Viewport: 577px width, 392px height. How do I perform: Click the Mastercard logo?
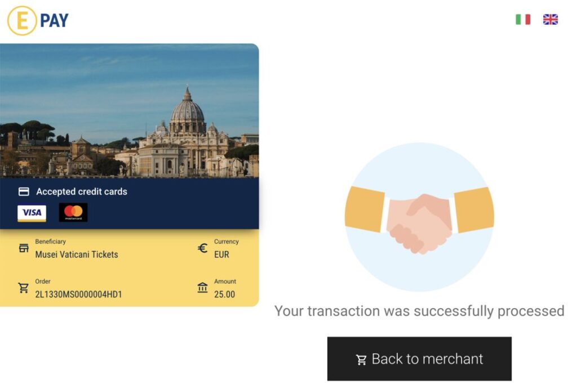click(73, 212)
